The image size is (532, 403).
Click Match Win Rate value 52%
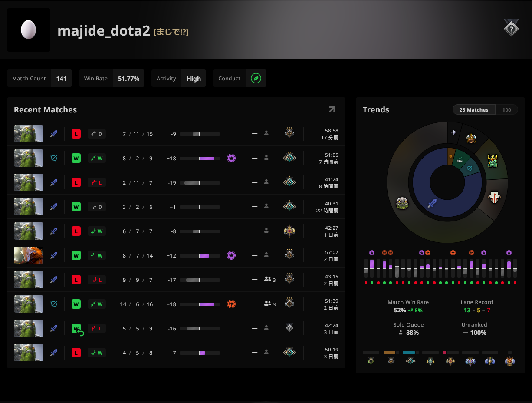point(400,310)
